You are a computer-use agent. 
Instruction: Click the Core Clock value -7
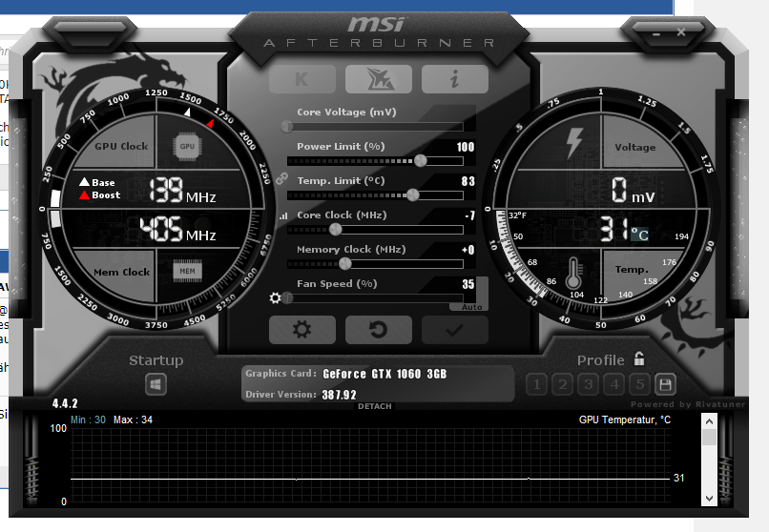click(x=469, y=215)
